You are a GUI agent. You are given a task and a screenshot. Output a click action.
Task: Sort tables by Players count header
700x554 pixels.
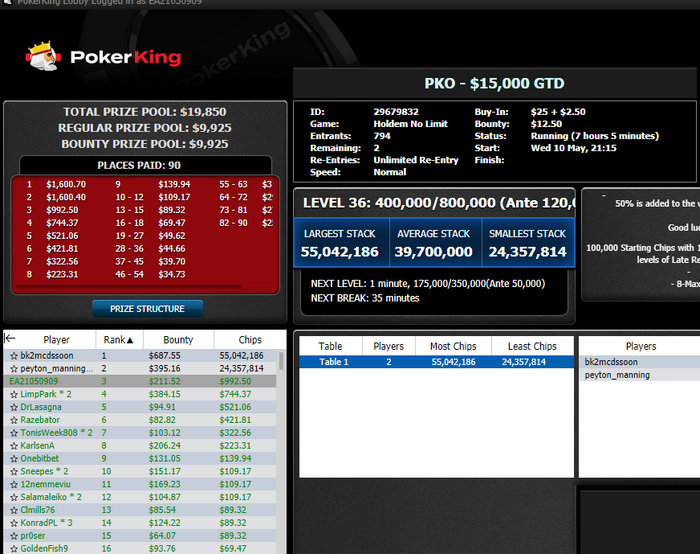388,346
